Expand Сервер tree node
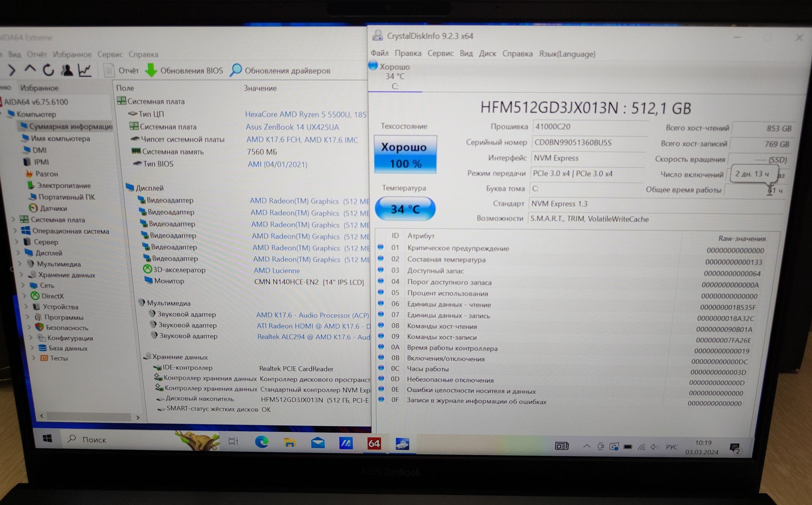812x505 pixels. pos(17,242)
